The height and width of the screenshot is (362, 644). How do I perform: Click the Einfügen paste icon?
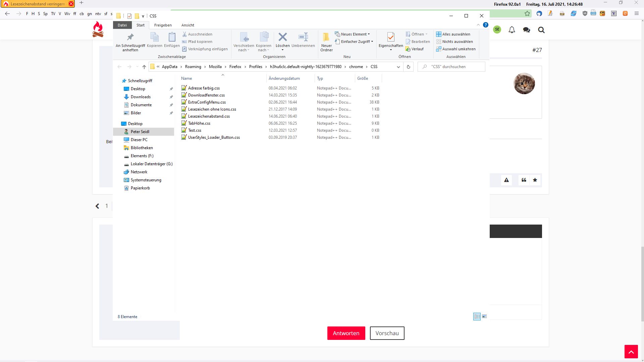(x=172, y=37)
